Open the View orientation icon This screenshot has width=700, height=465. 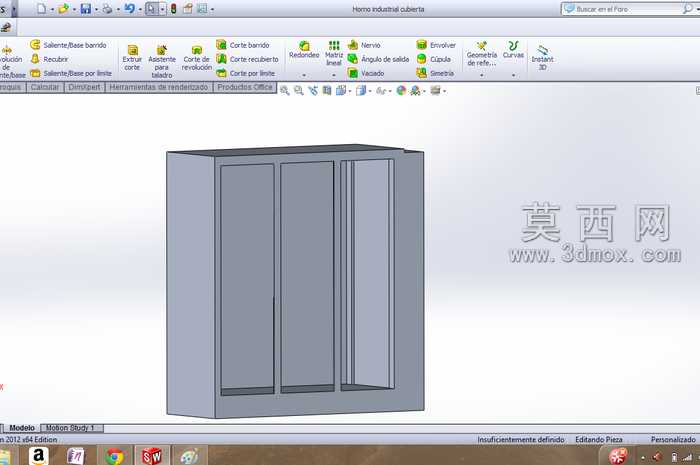point(341,91)
